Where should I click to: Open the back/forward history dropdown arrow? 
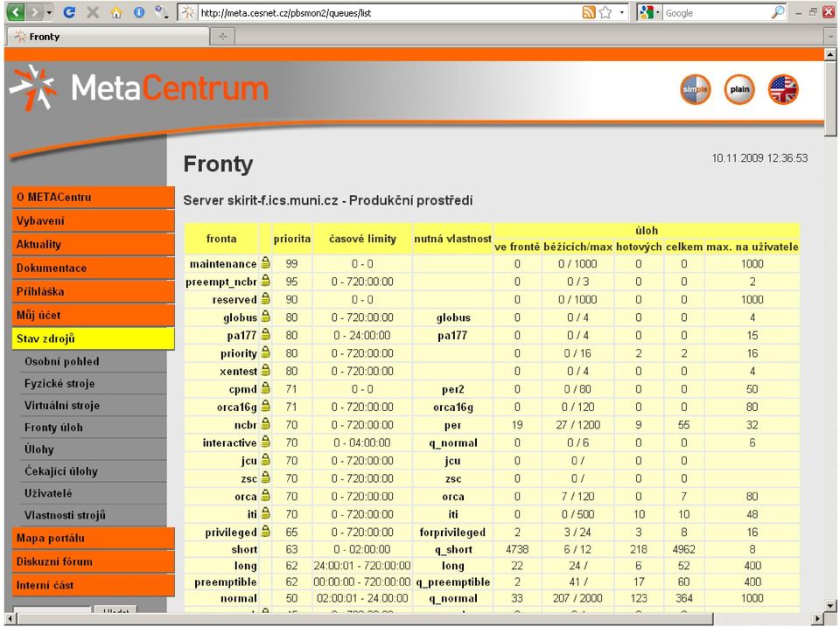click(49, 12)
